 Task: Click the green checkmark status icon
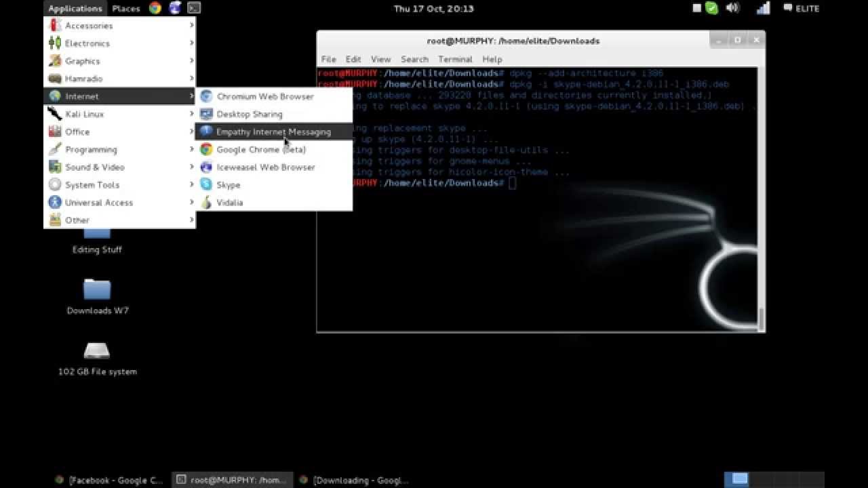tap(711, 8)
